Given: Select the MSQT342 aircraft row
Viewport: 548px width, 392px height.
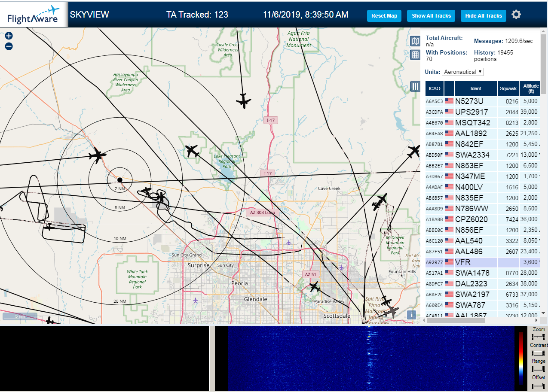Looking at the screenshot, I should coord(482,122).
